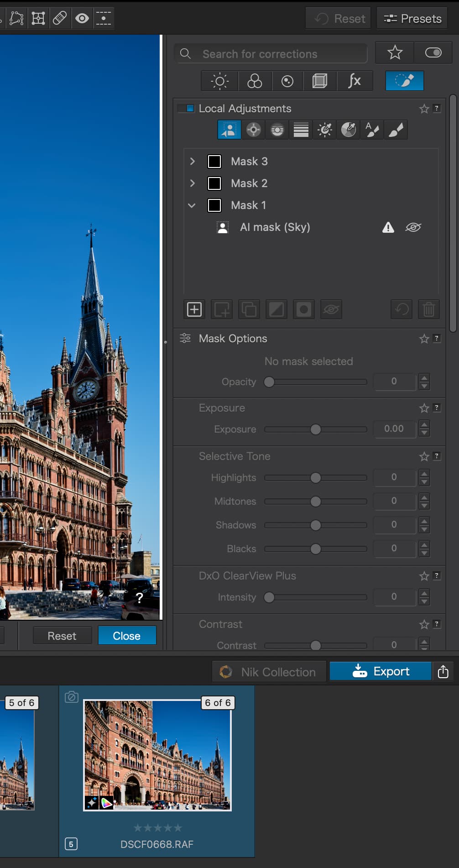
Task: Toggle visibility of AI mask (Sky)
Action: [x=413, y=227]
